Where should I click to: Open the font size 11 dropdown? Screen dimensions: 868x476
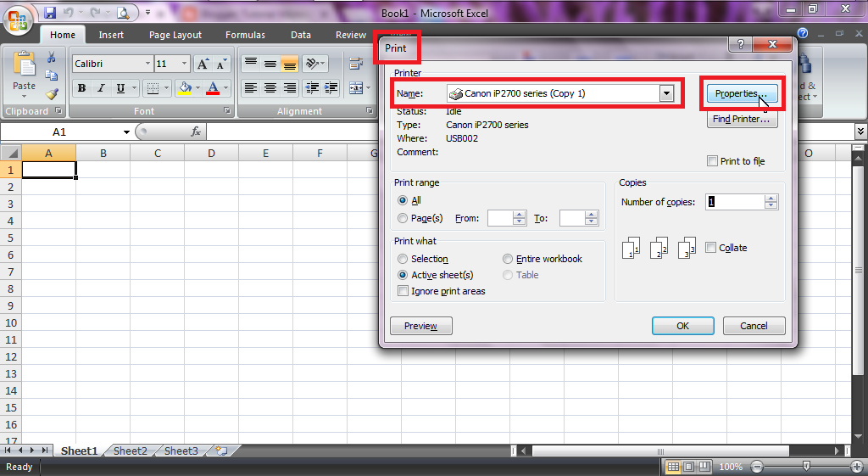(x=184, y=64)
